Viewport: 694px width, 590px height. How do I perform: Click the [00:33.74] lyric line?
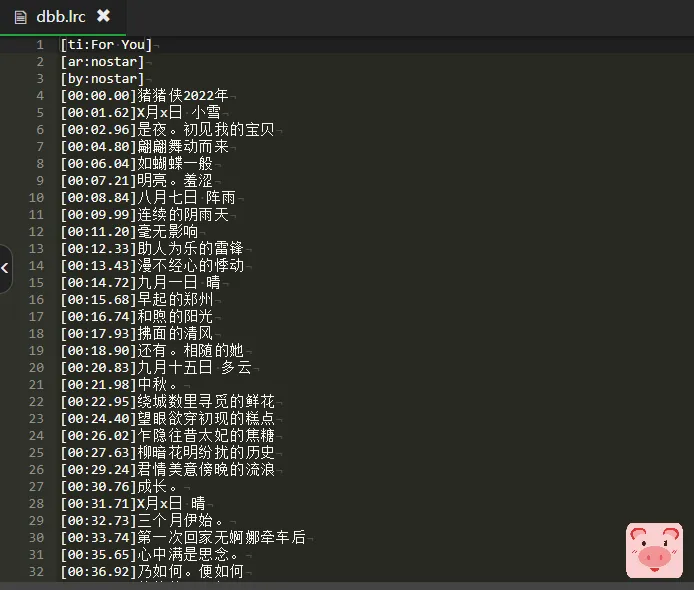coord(183,537)
